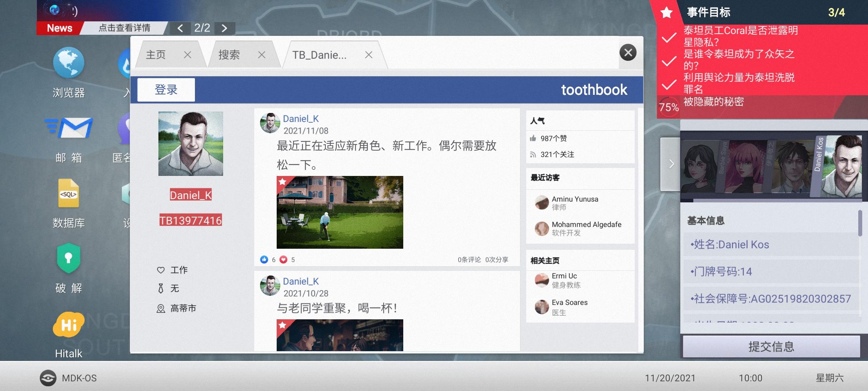Select highlighted Daniel_K profile name
868x391 pixels.
click(x=191, y=195)
